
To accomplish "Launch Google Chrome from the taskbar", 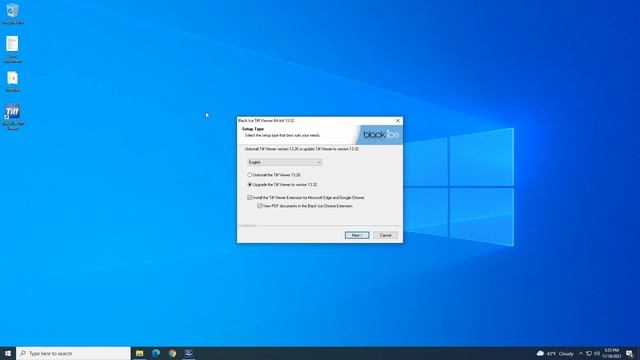I will point(172,353).
